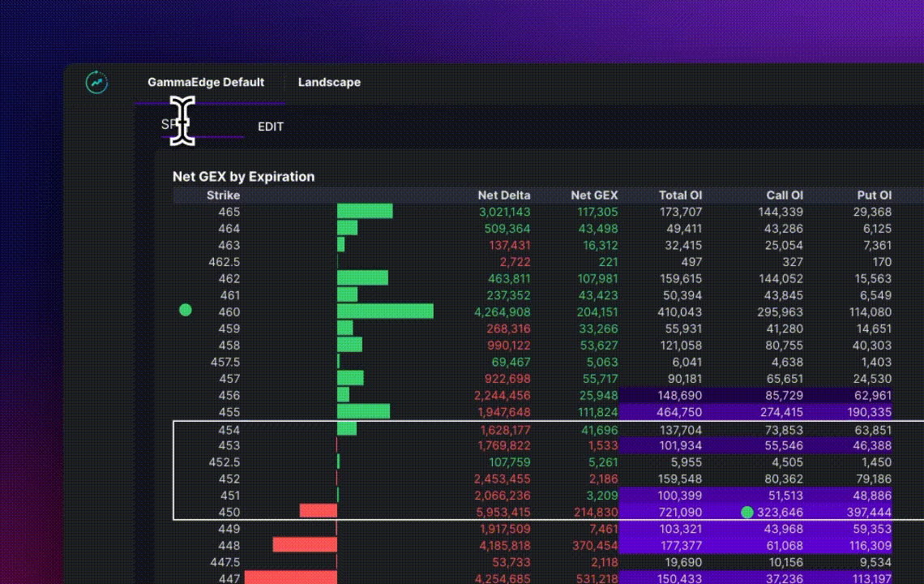Viewport: 924px width, 584px height.
Task: Click Net Delta value 4,264,908
Action: 502,312
